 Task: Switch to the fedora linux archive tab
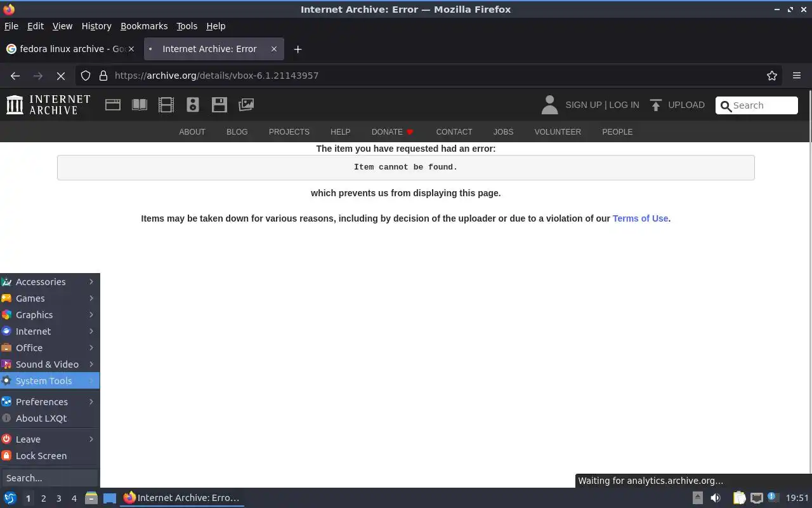70,49
